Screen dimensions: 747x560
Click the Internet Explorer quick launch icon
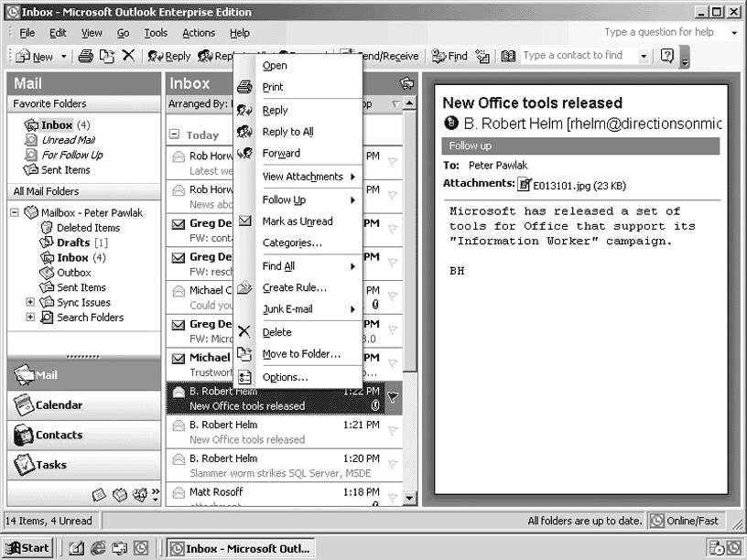click(x=98, y=549)
